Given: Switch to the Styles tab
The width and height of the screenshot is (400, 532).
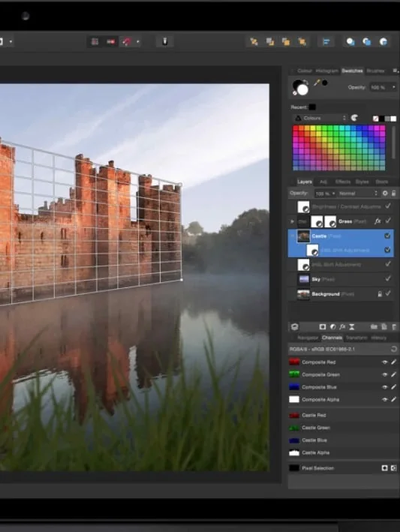Looking at the screenshot, I should (362, 182).
